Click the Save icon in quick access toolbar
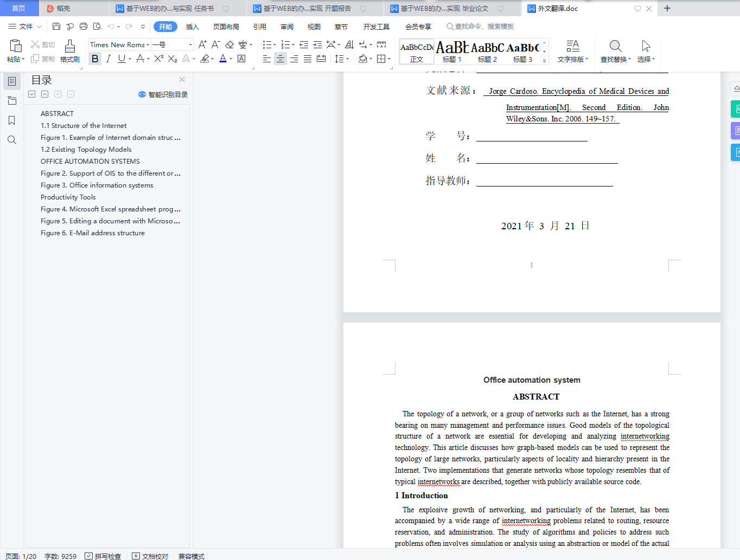Screen dimensions: 740x560 pos(56,27)
